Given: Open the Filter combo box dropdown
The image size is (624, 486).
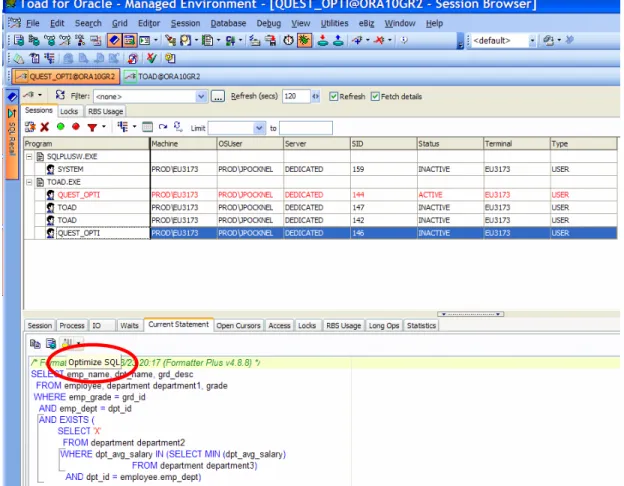Looking at the screenshot, I should (201, 96).
